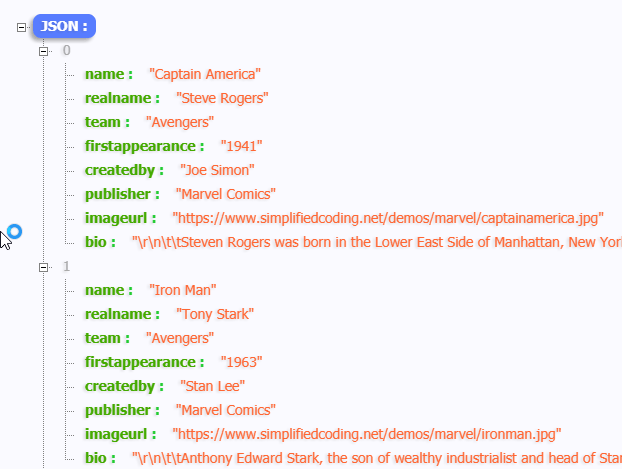Select the "1941" firstappearance value

click(241, 146)
